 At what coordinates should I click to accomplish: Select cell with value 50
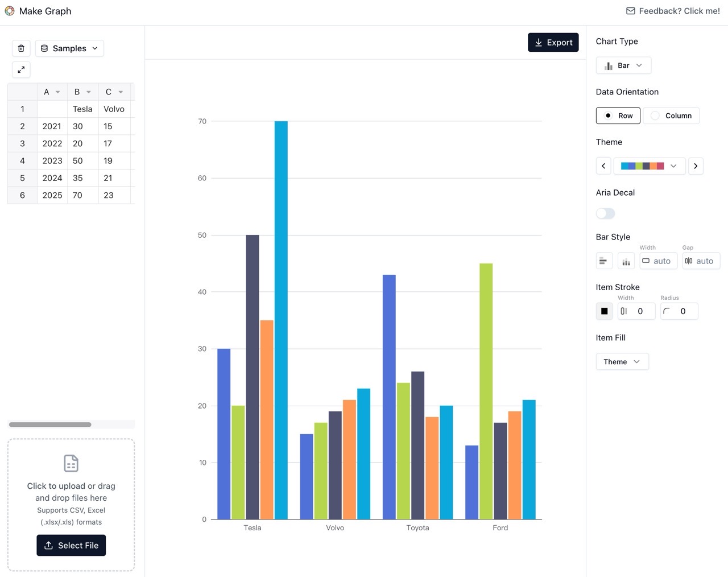pyautogui.click(x=82, y=161)
